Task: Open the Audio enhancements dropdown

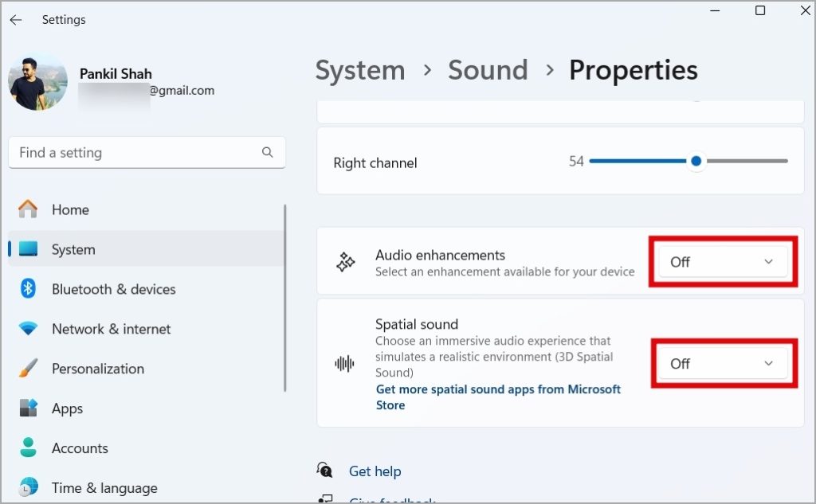Action: click(x=723, y=262)
